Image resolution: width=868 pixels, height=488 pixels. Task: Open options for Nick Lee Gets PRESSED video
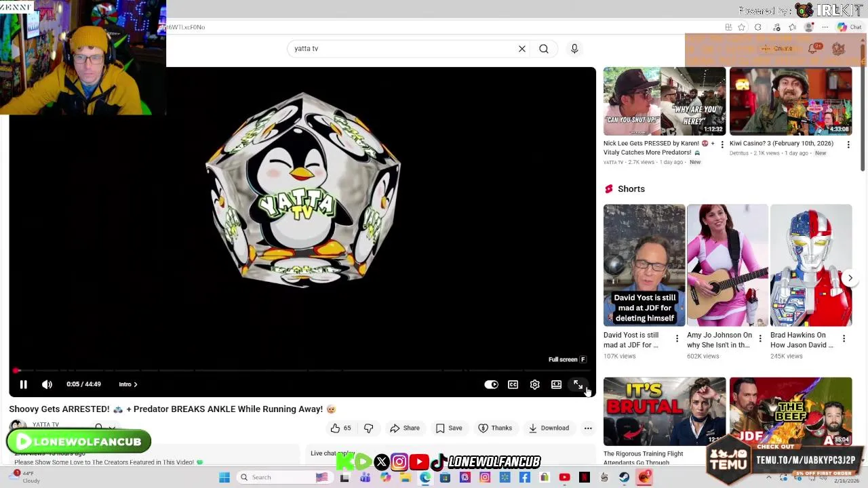722,144
